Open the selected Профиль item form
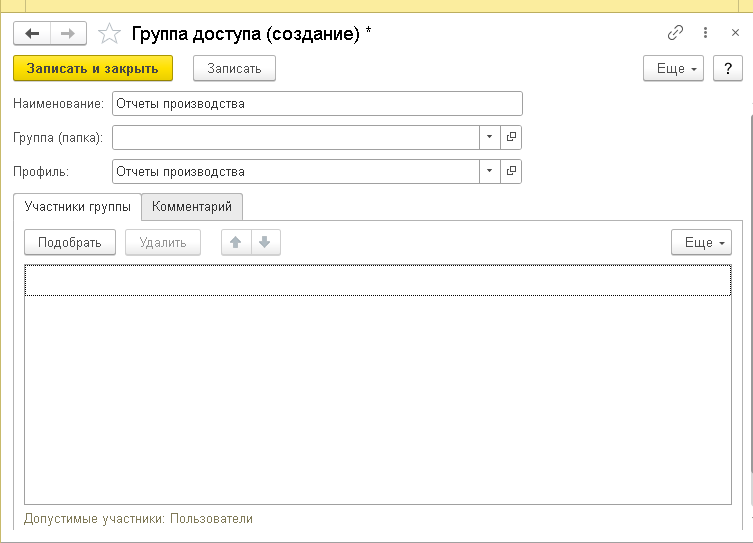 tap(511, 171)
